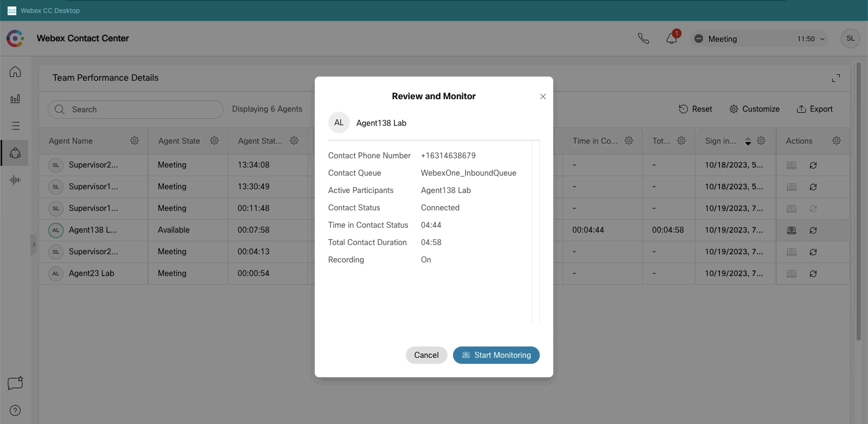Open the SL user profile avatar
The image size is (868, 424).
click(850, 38)
